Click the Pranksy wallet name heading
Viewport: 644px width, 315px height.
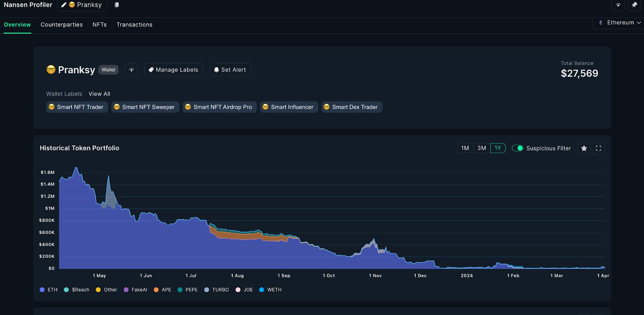tap(76, 70)
